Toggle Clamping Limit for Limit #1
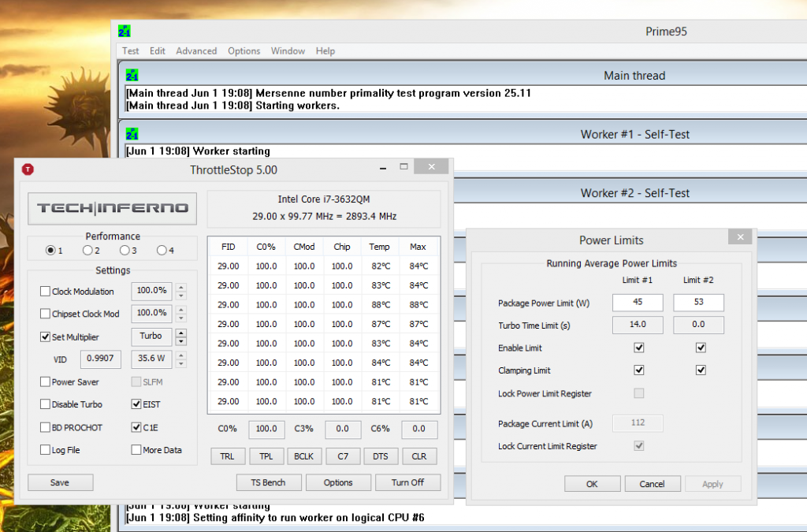807x532 pixels. (x=638, y=370)
